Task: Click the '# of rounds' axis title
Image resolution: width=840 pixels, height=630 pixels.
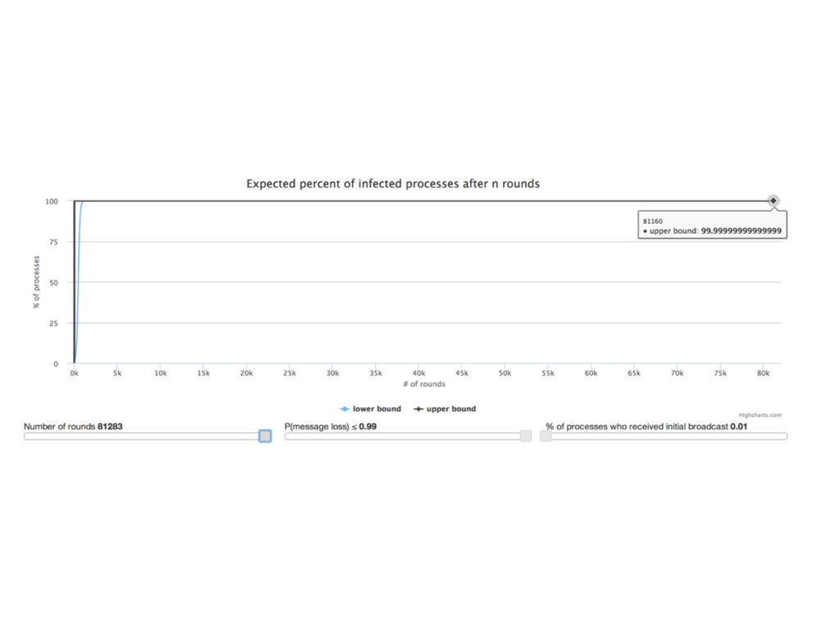Action: point(424,384)
